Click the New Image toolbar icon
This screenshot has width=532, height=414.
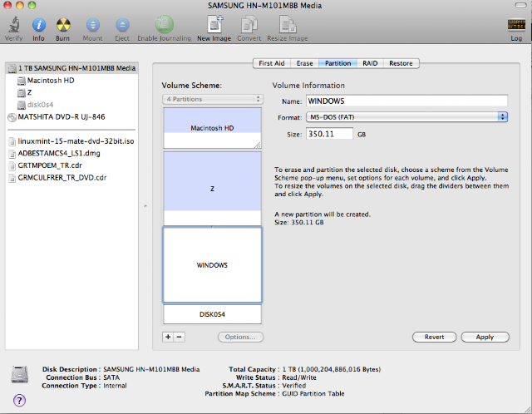tap(214, 24)
